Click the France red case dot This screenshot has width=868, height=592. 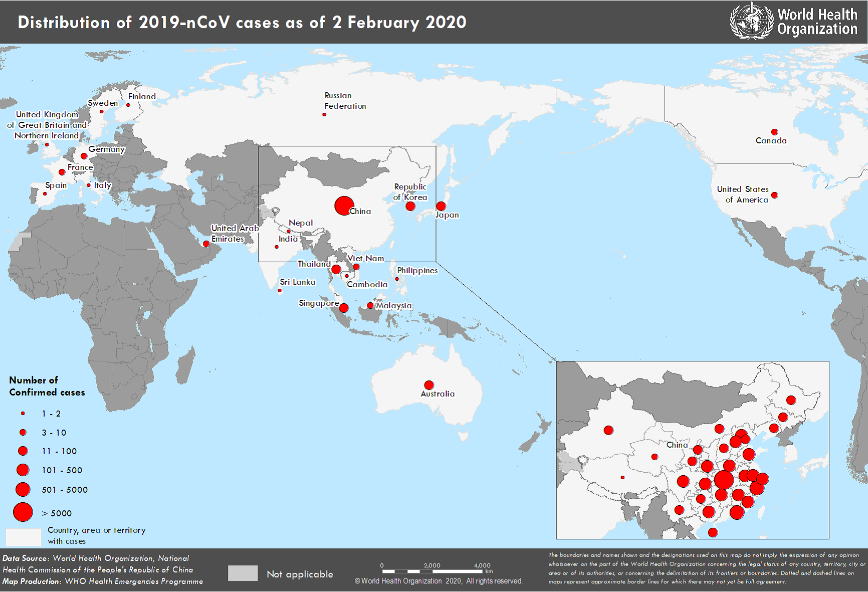(x=62, y=172)
